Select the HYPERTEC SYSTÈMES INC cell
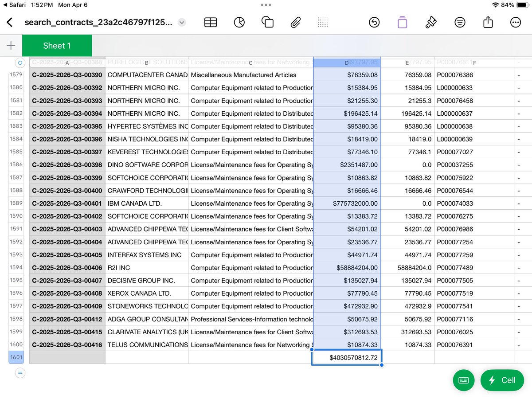This screenshot has width=532, height=399. tap(147, 126)
